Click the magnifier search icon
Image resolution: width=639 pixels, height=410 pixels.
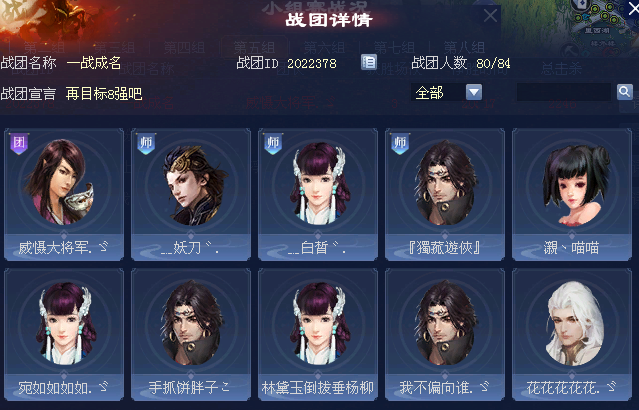[x=625, y=92]
